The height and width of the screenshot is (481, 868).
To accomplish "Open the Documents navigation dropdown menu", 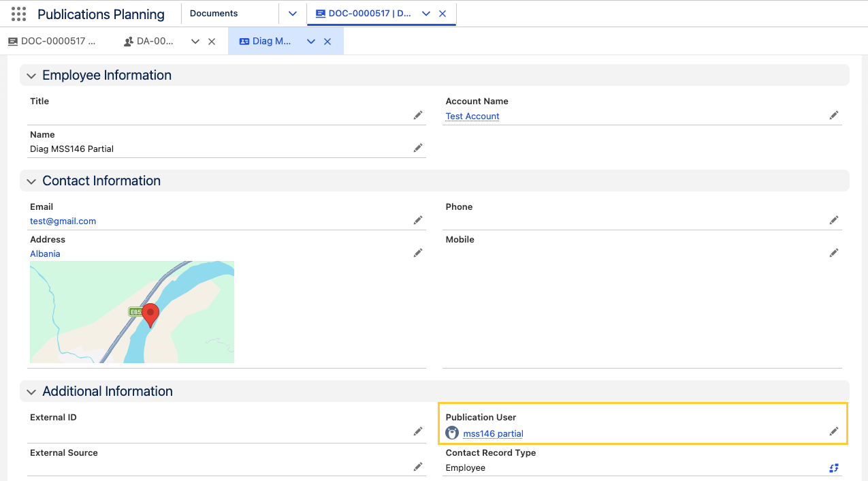I will [x=293, y=14].
